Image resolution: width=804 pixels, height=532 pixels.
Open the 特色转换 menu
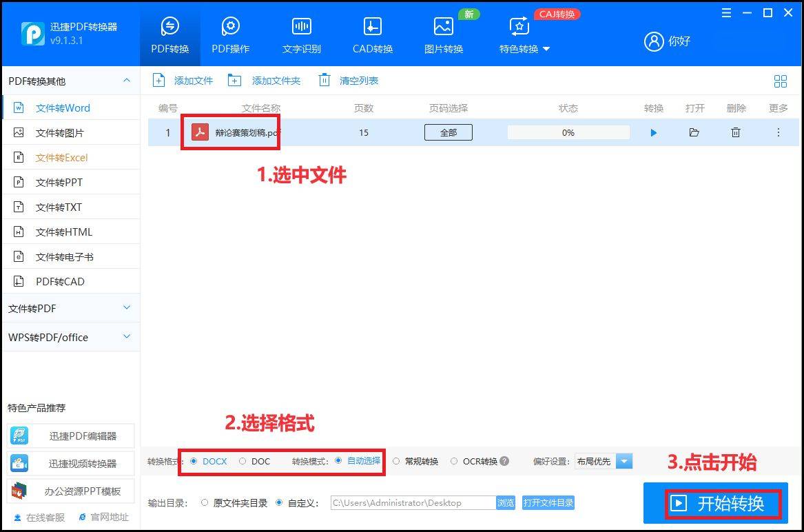[x=520, y=48]
